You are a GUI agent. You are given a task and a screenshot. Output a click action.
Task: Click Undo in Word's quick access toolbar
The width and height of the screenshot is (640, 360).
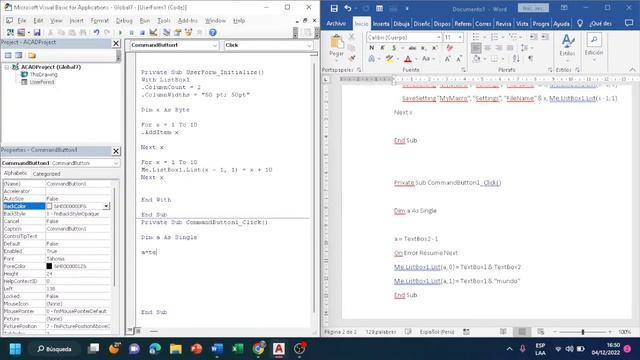[x=348, y=8]
